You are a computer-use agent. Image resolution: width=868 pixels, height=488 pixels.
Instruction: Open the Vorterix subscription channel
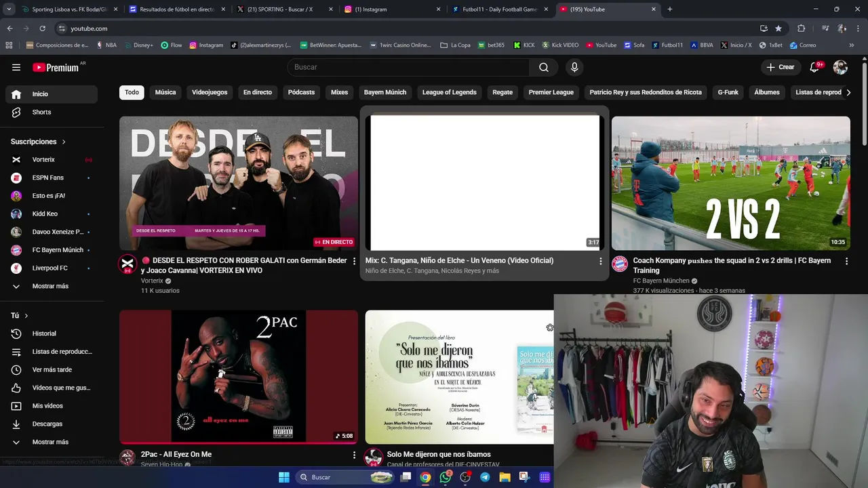coord(52,159)
